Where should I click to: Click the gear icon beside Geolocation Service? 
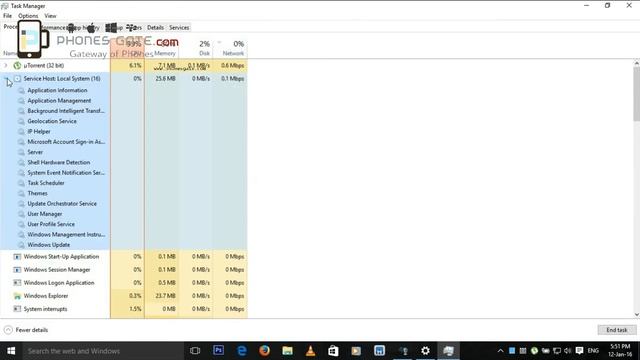pyautogui.click(x=21, y=121)
